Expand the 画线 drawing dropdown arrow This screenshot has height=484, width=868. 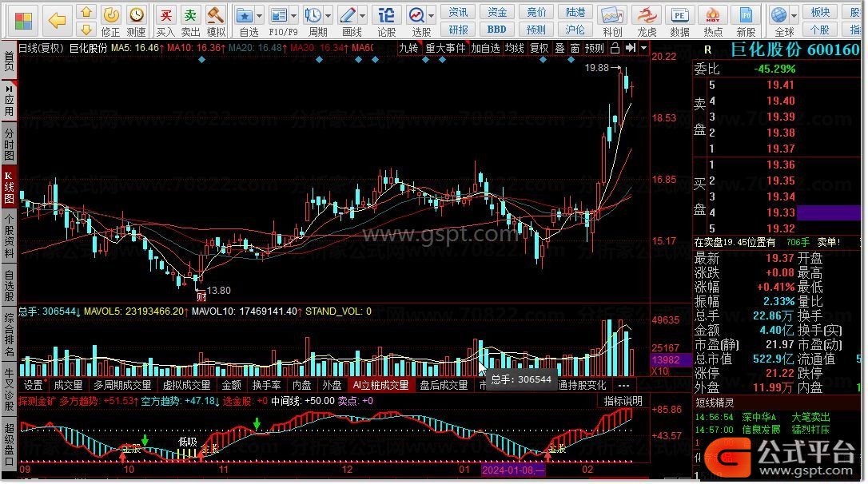pos(363,15)
